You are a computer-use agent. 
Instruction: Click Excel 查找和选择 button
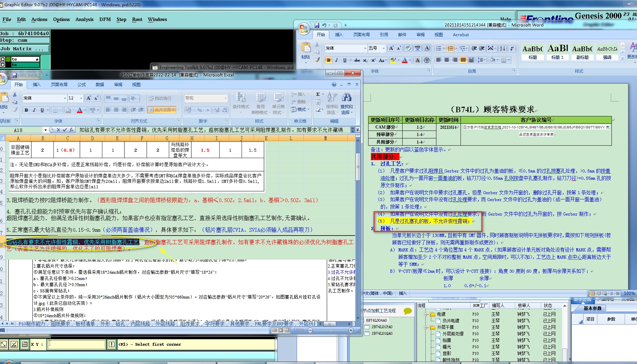tap(346, 103)
